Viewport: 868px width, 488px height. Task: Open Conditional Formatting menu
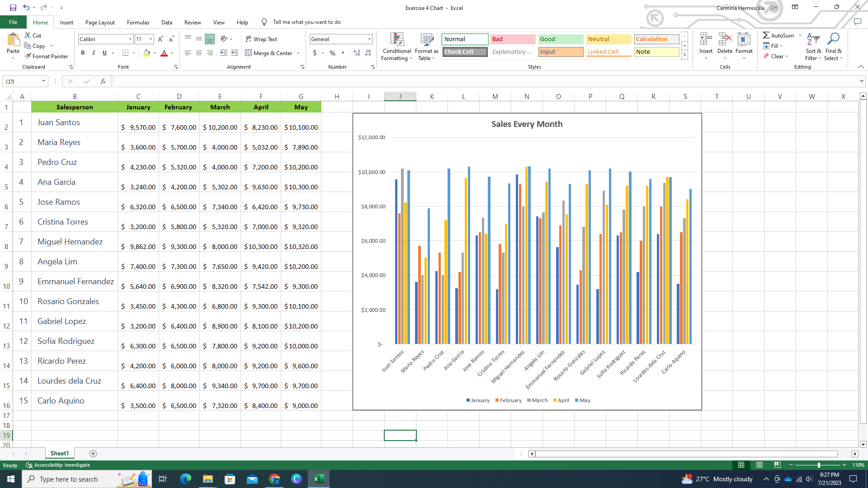click(x=396, y=47)
